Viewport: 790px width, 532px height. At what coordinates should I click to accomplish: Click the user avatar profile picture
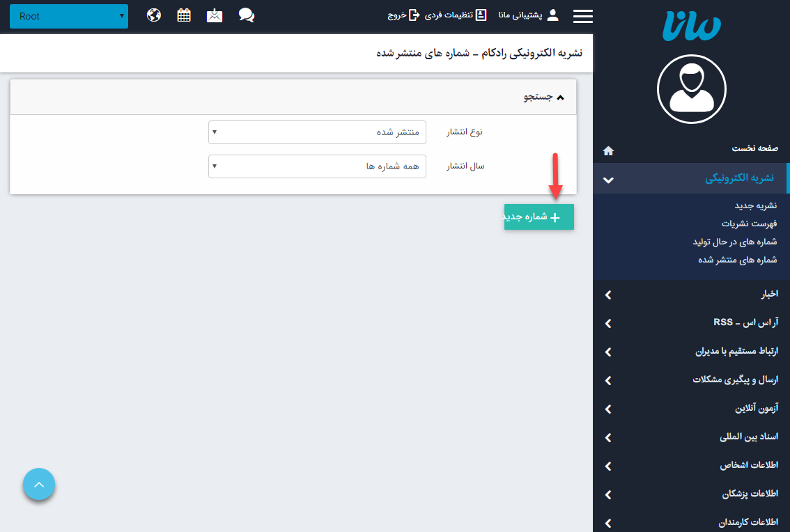pyautogui.click(x=691, y=89)
